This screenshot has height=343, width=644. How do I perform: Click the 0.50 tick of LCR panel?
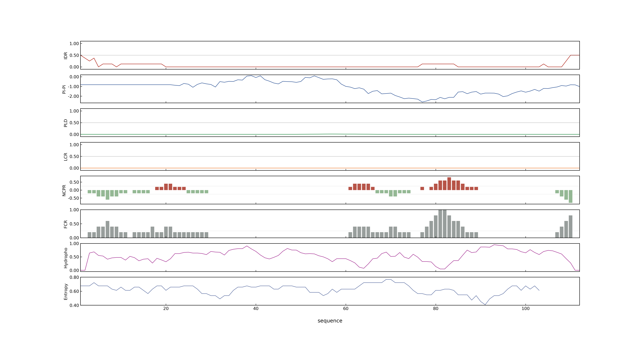(74, 157)
